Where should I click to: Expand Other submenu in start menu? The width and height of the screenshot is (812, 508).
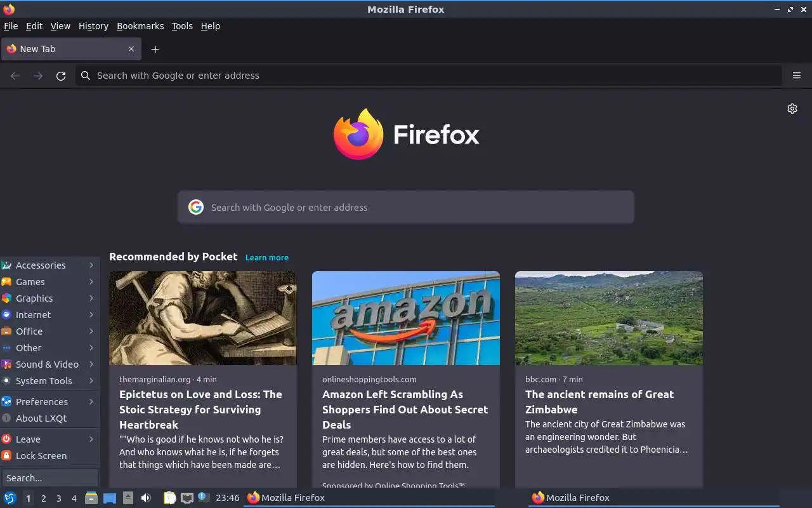click(x=49, y=348)
